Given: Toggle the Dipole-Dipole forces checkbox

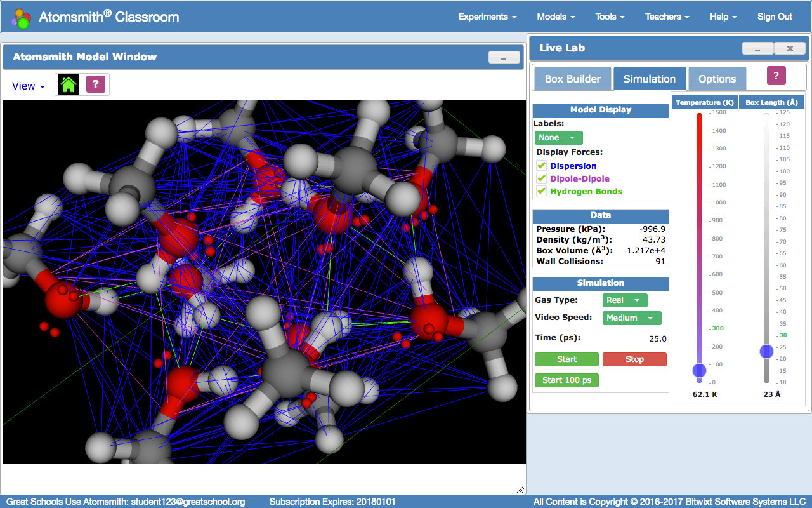Looking at the screenshot, I should coord(542,178).
